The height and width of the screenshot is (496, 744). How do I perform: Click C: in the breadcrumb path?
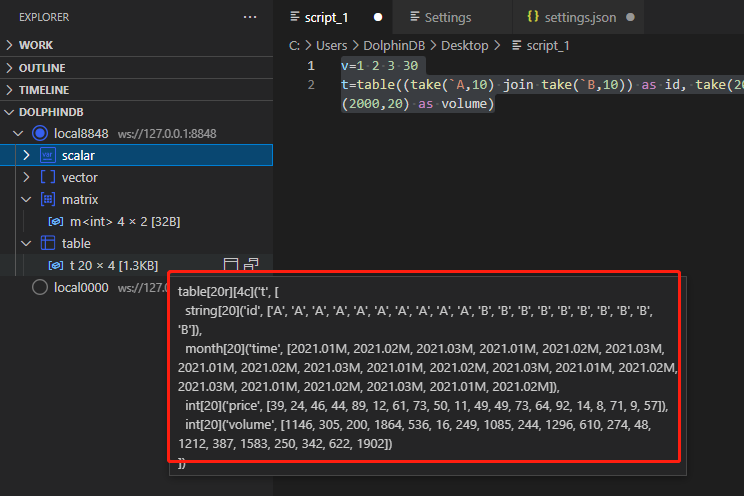[x=294, y=46]
